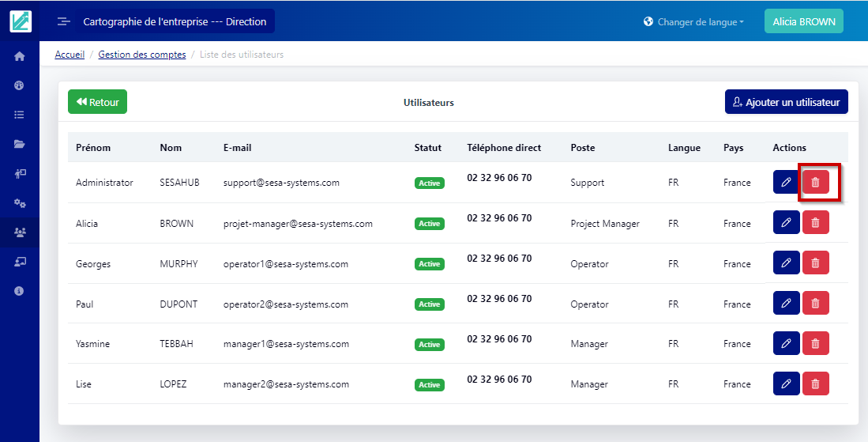Open the Gestion des comptes breadcrumb

pos(142,55)
